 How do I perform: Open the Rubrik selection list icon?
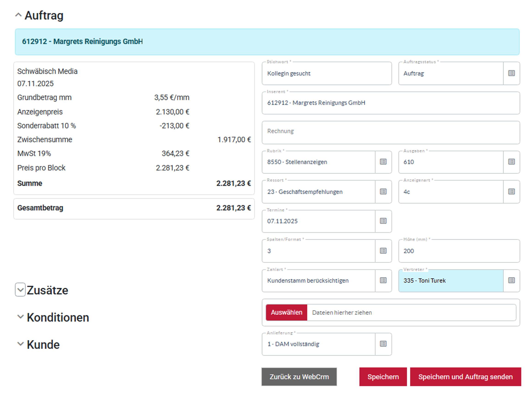click(x=383, y=162)
